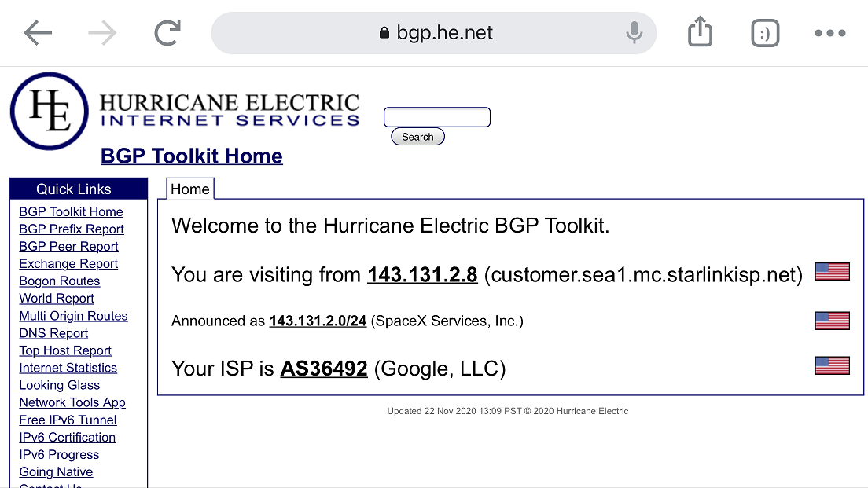This screenshot has height=488, width=868.
Task: Open the IP address 143.131.2.8 link
Action: (422, 274)
